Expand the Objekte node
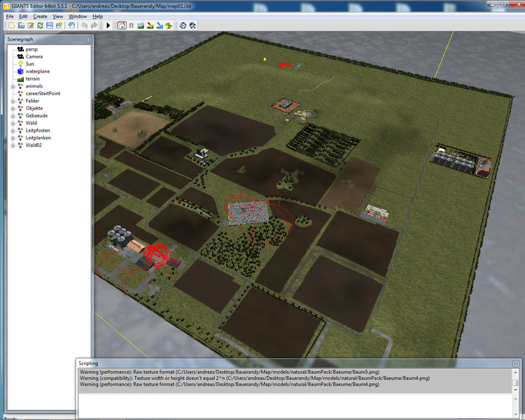 13,108
